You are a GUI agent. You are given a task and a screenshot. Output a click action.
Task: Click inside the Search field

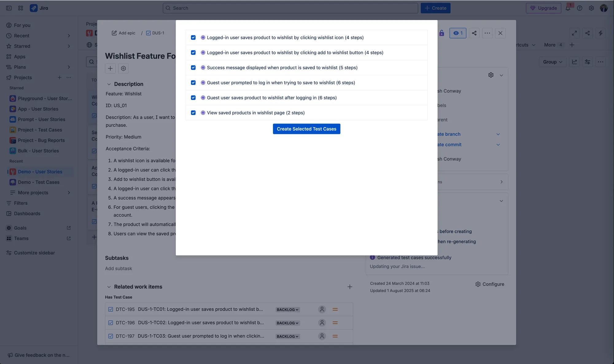click(290, 8)
